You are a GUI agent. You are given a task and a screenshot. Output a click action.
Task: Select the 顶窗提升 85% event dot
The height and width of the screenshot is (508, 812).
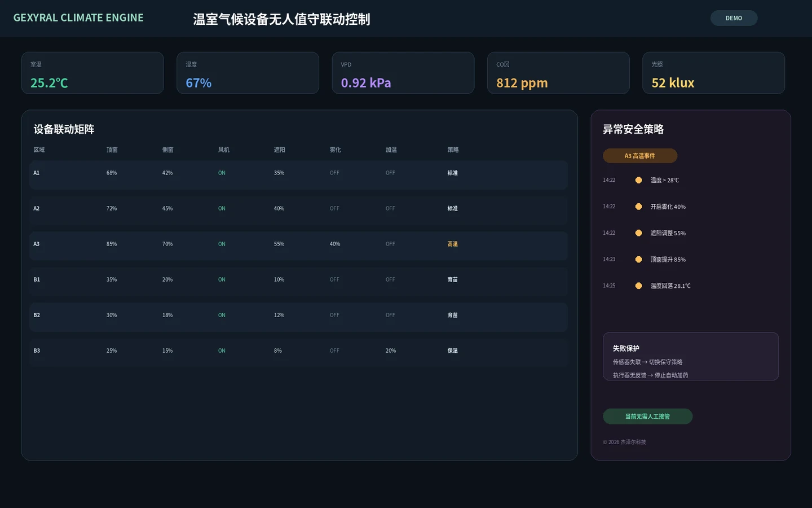click(638, 260)
